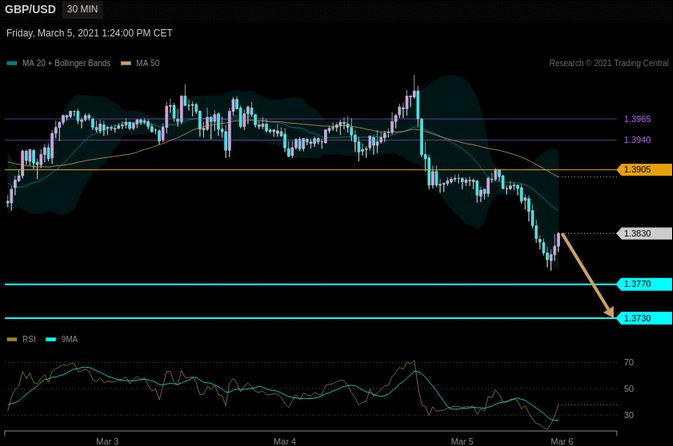Click the cyan 1.3730 target price tag

(x=644, y=318)
